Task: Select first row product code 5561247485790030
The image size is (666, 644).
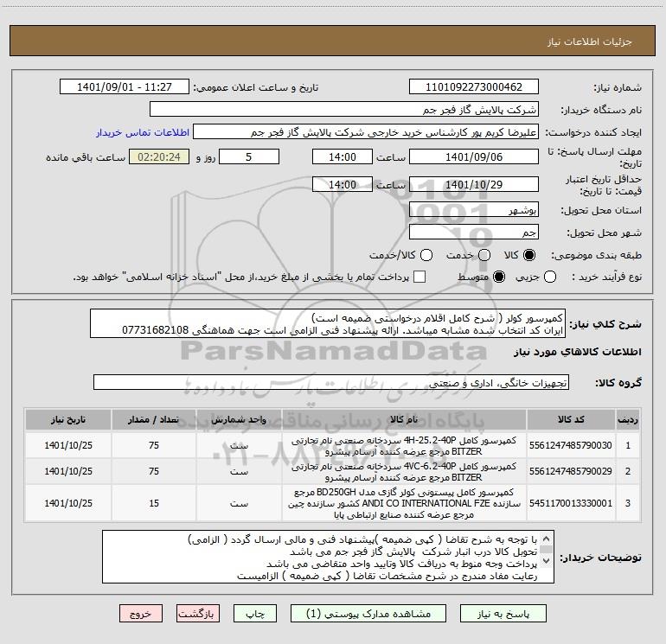Action: click(571, 445)
